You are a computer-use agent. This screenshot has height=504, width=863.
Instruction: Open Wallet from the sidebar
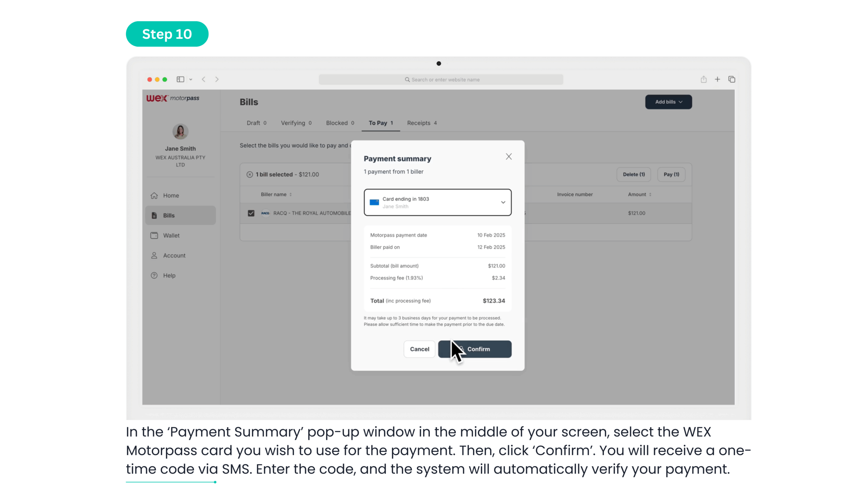click(171, 235)
